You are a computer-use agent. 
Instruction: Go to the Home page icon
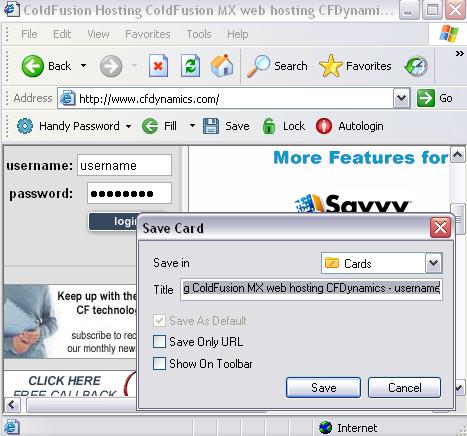pyautogui.click(x=222, y=66)
